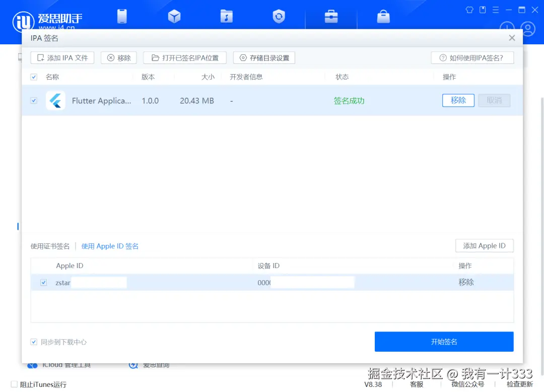Click 添加 Apple ID button
544x392 pixels.
(x=485, y=245)
